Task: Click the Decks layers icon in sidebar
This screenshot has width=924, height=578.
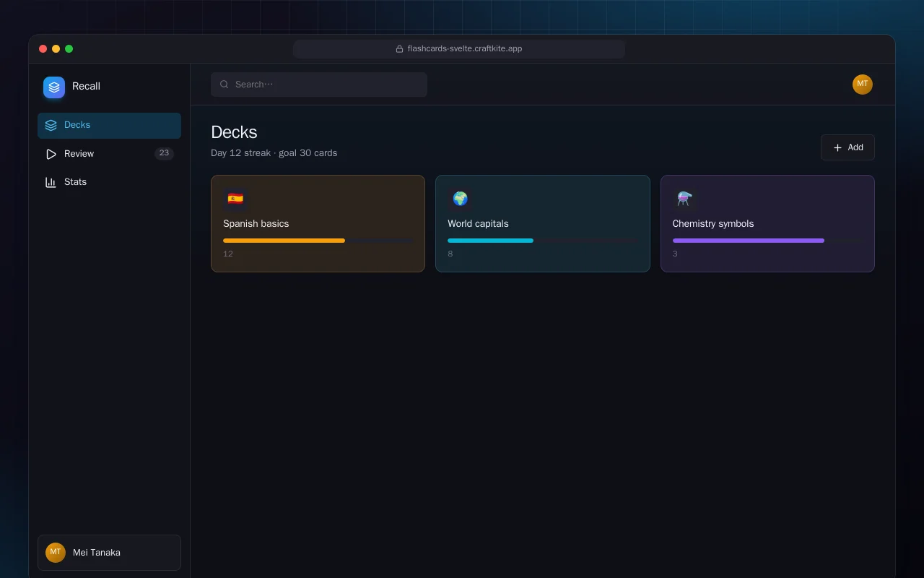Action: tap(51, 125)
